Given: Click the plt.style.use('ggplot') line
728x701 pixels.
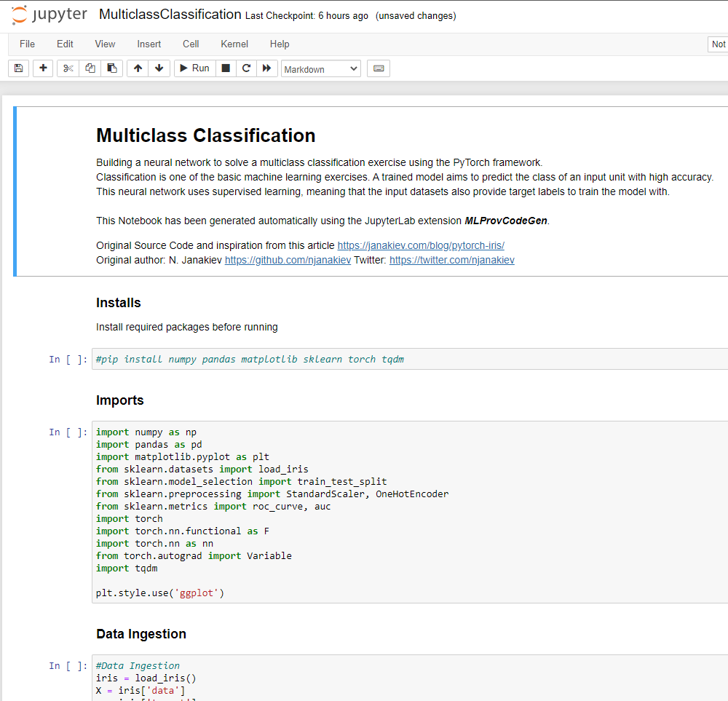Looking at the screenshot, I should coord(160,593).
